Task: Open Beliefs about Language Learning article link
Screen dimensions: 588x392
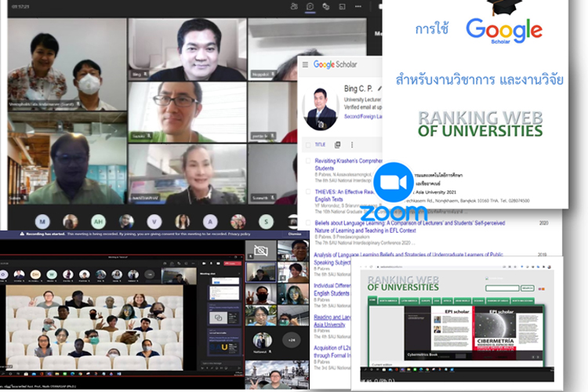Action: (x=409, y=227)
